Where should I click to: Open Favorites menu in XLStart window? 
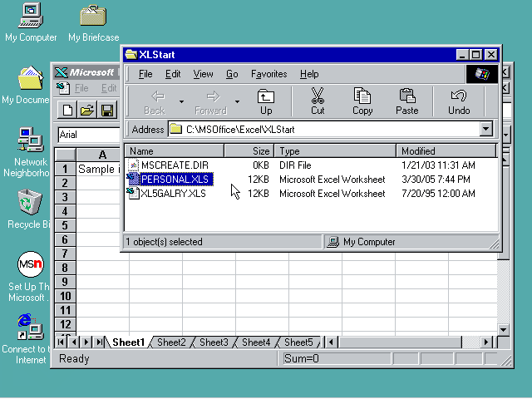[x=269, y=74]
